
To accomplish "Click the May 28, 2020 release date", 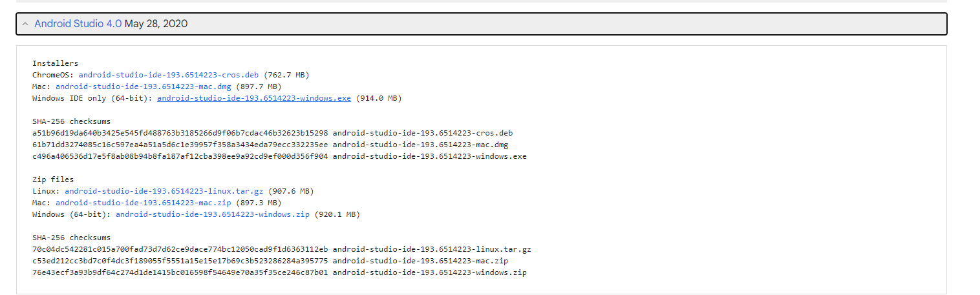I will 156,24.
